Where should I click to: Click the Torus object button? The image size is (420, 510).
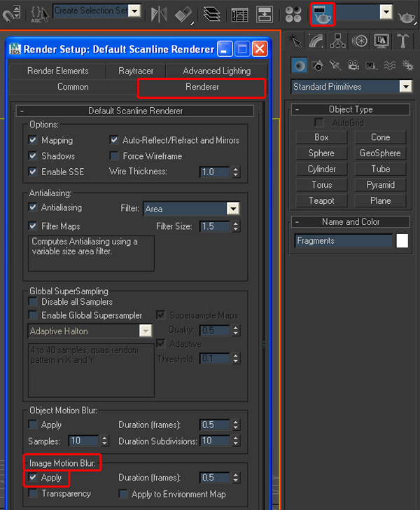(x=321, y=185)
